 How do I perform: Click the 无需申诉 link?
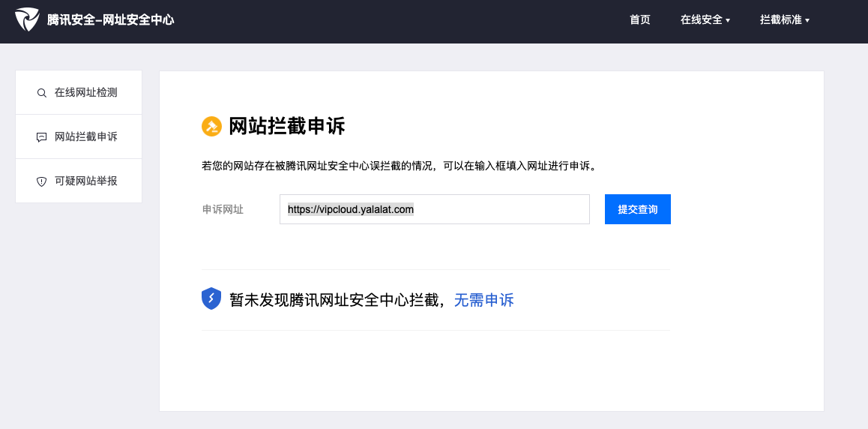(x=483, y=300)
